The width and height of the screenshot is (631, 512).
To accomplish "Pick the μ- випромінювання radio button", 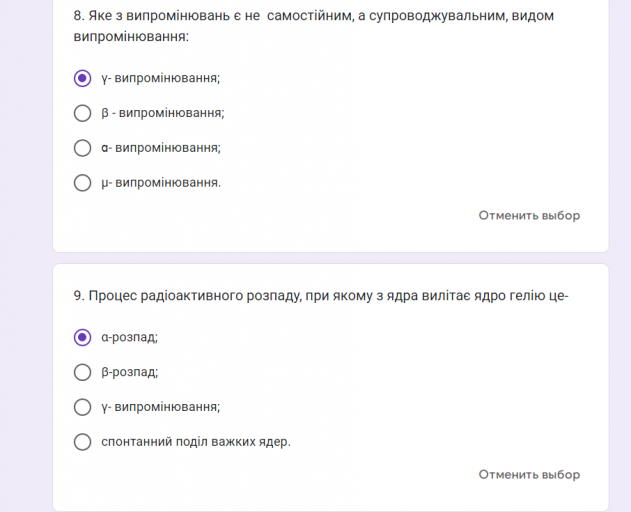I will coord(83,183).
